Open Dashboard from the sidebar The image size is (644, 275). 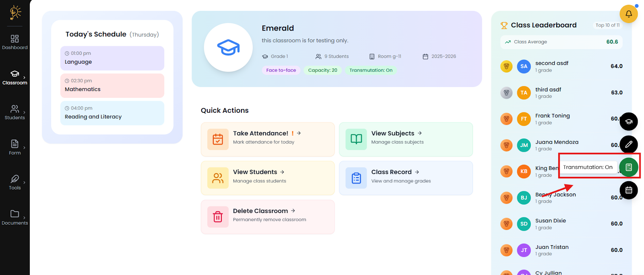point(15,42)
